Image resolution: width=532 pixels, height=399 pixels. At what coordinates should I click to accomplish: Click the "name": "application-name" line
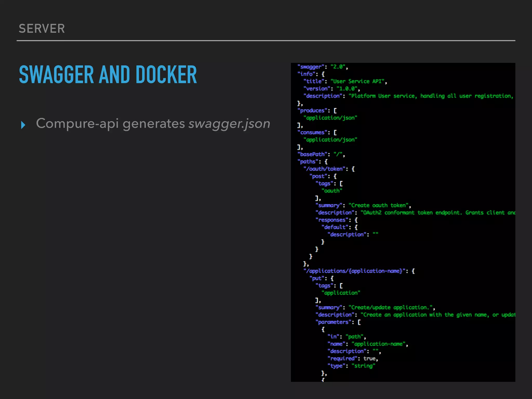[368, 344]
